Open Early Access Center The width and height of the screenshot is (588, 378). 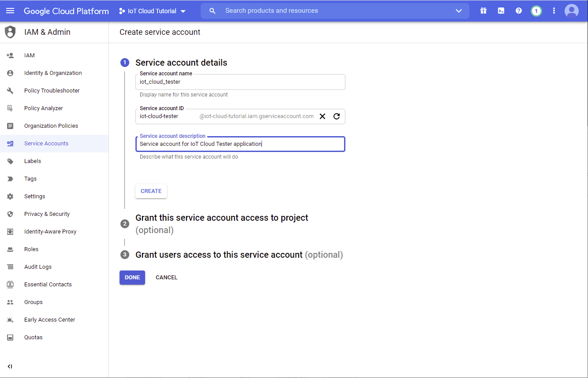click(x=54, y=320)
